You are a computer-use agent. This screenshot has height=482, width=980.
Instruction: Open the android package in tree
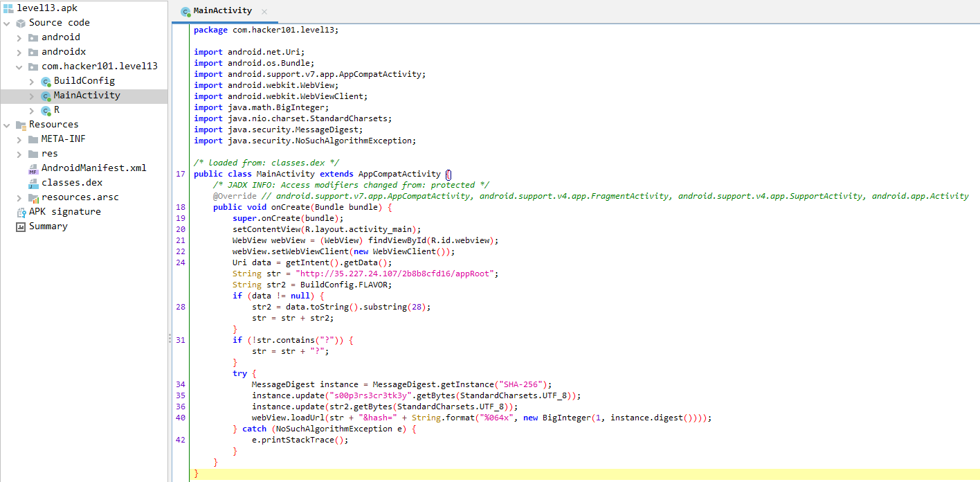point(60,37)
